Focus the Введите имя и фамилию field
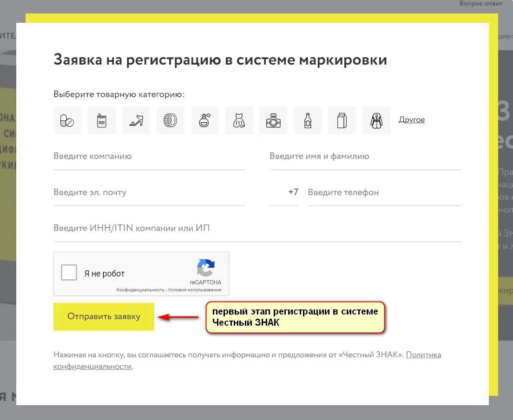 [365, 157]
